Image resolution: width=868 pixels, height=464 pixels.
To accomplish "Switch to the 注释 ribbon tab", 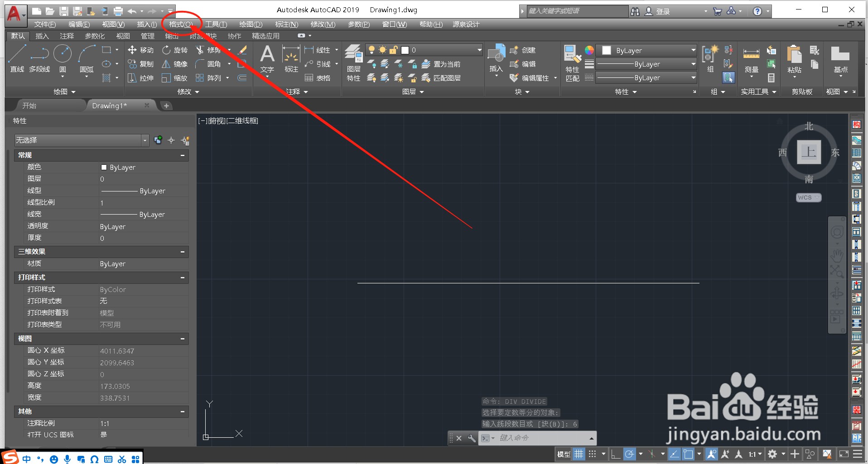I will [x=67, y=36].
